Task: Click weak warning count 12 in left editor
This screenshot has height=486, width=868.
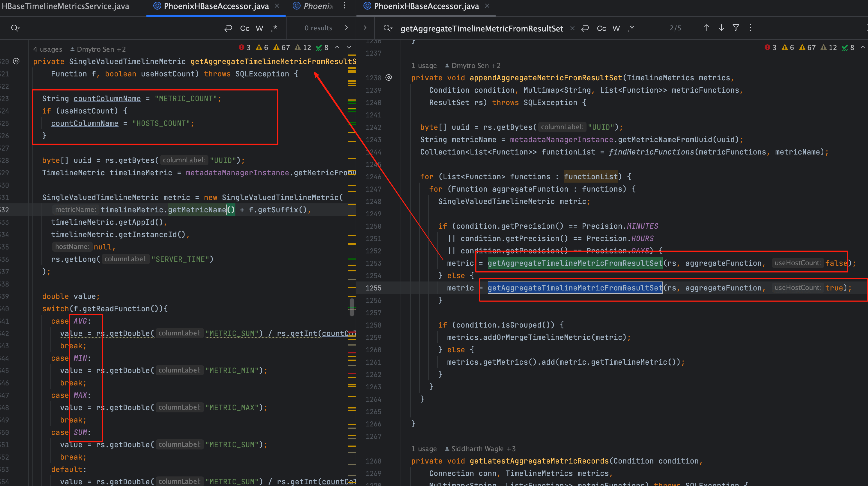Action: (x=303, y=47)
